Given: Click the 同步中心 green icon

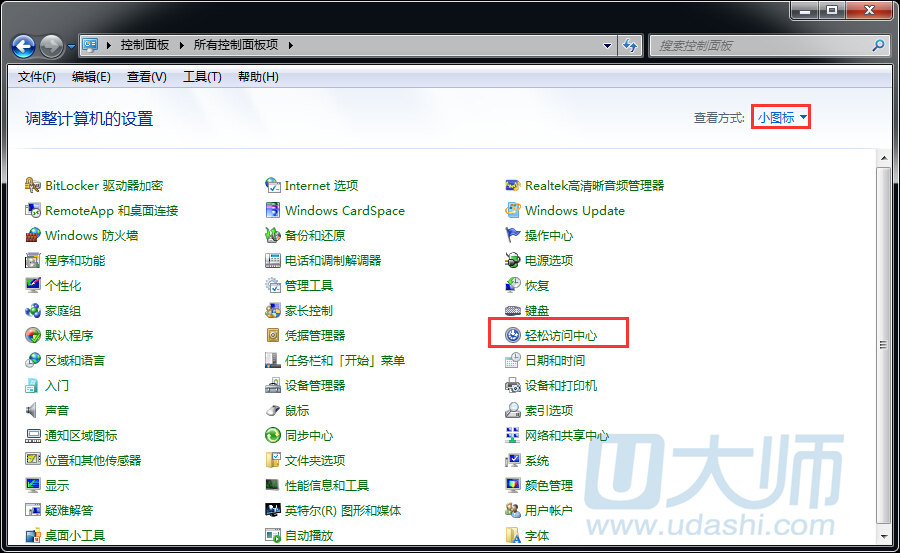Looking at the screenshot, I should (273, 435).
